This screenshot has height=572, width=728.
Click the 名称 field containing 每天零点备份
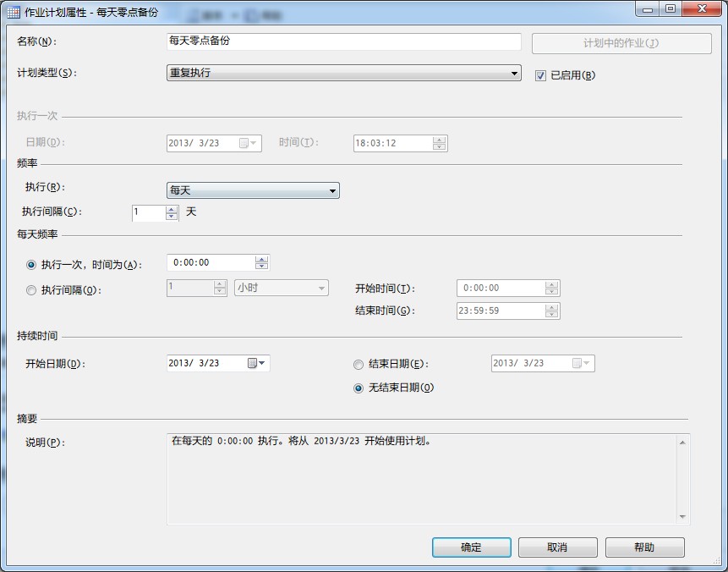pyautogui.click(x=343, y=41)
